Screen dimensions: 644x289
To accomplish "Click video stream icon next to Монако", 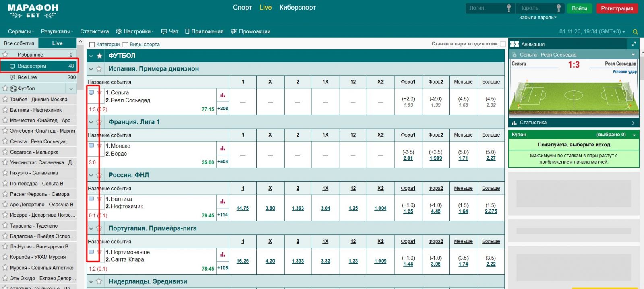I will 91,146.
